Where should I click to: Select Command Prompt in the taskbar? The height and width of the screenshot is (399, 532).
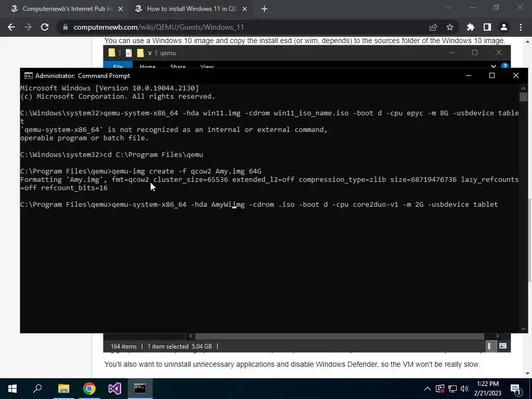pos(140,389)
